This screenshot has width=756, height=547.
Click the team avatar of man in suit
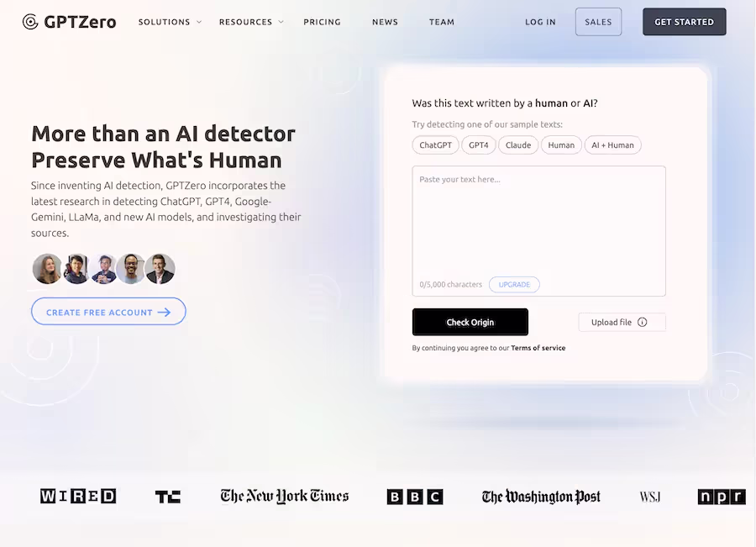tap(160, 269)
